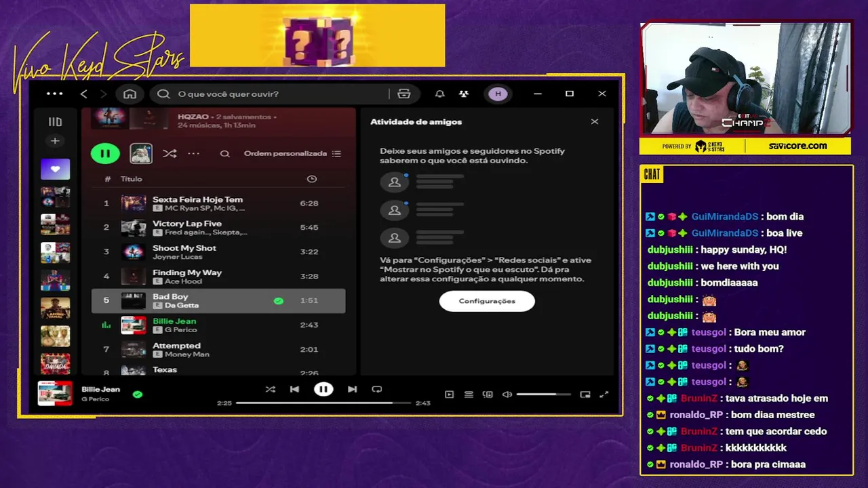
Task: Select track 'Victory Lap Five'
Action: [x=218, y=228]
